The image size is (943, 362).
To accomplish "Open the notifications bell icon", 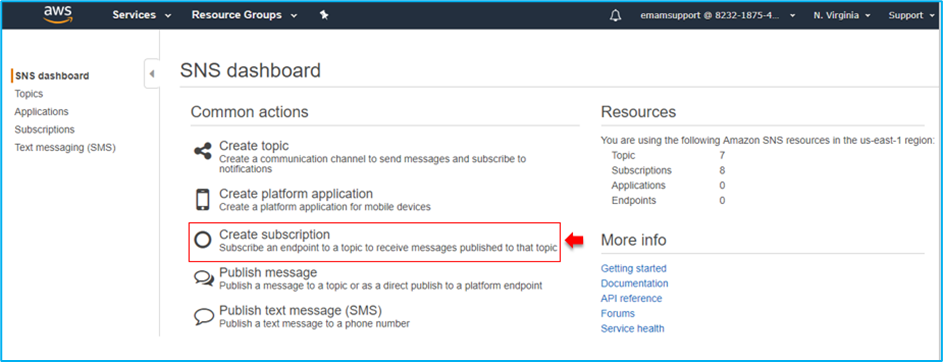I will [615, 16].
